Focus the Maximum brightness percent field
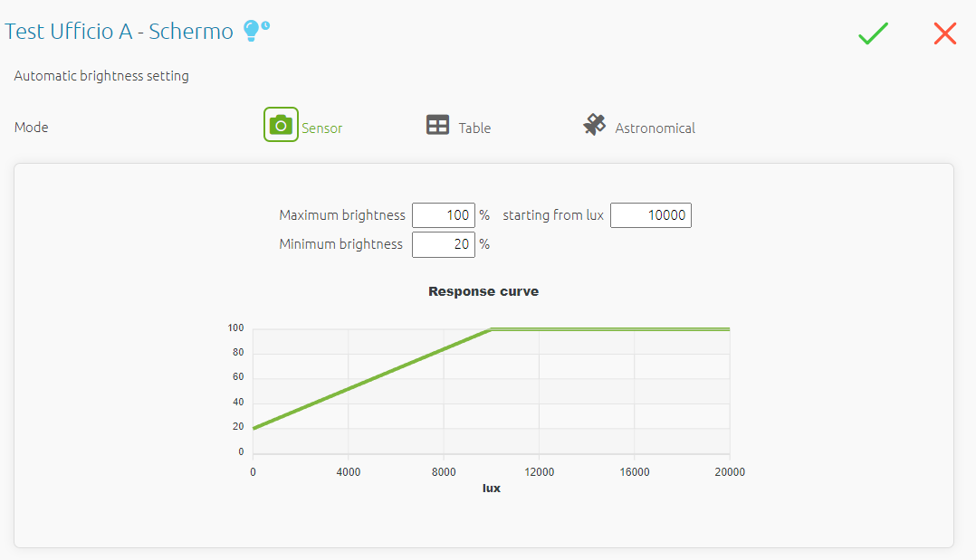 (x=443, y=215)
